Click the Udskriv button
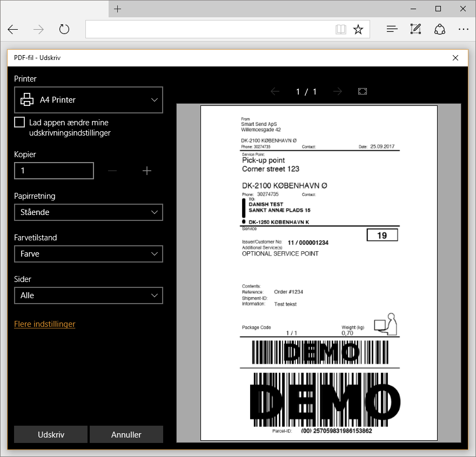476x457 pixels. tap(51, 434)
